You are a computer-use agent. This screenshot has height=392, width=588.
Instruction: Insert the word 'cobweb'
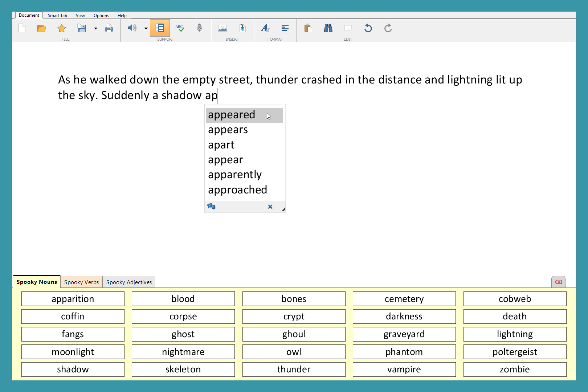(x=515, y=299)
